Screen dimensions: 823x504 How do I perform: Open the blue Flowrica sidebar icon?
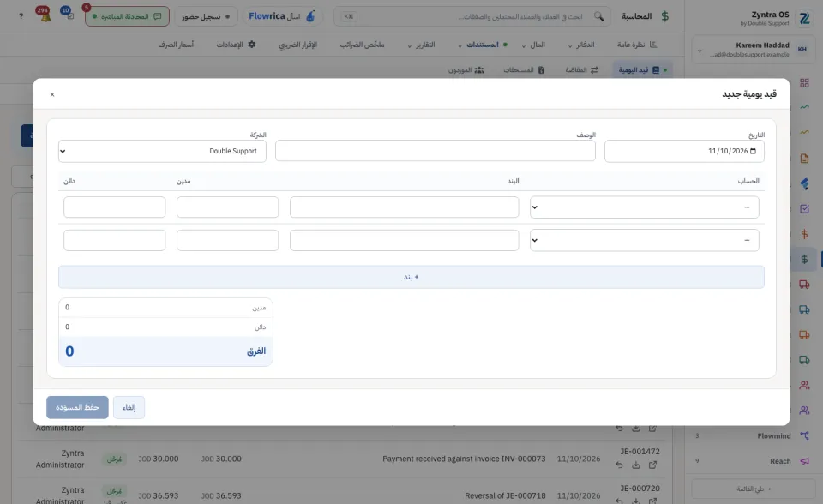(x=804, y=183)
